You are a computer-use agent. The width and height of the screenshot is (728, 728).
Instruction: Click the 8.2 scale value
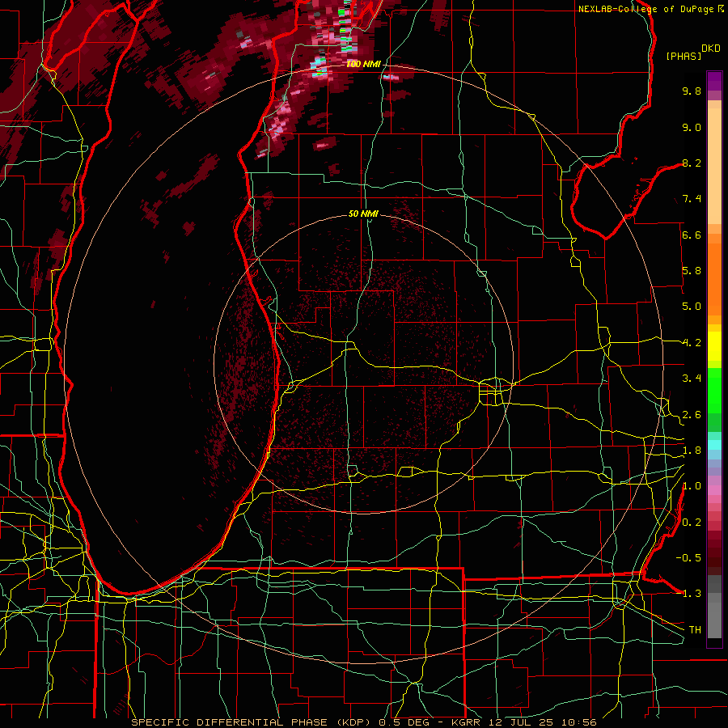pos(692,163)
